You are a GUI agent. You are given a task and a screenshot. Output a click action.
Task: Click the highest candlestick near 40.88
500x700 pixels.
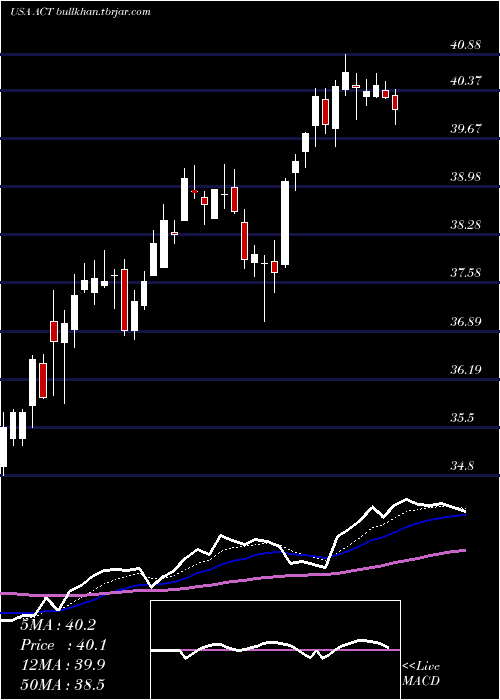click(345, 75)
